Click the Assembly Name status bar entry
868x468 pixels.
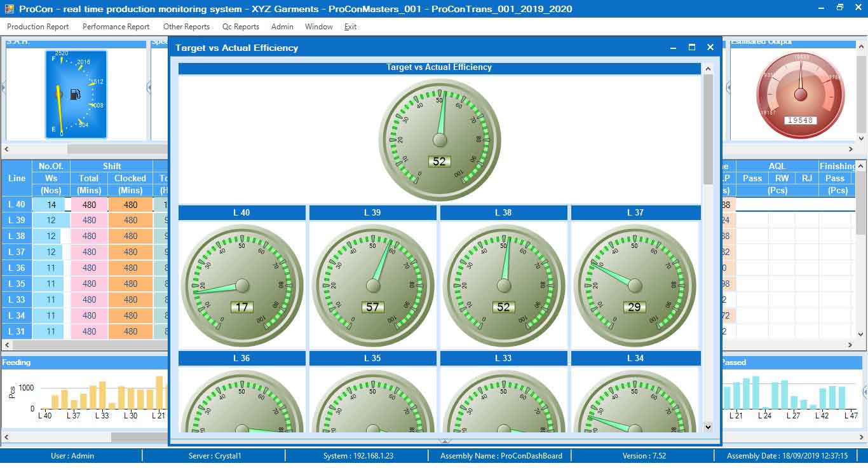501,456
